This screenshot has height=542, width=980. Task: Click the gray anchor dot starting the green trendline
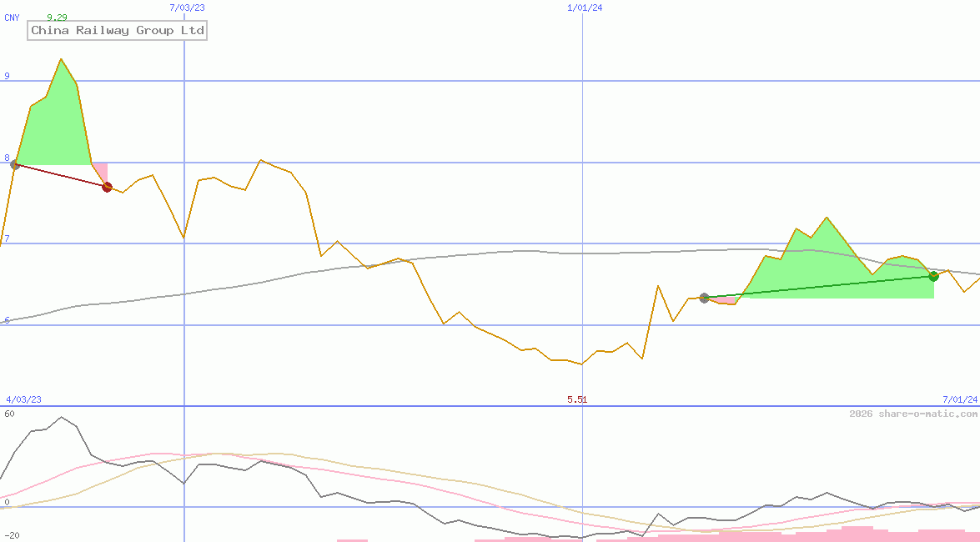[x=704, y=298]
